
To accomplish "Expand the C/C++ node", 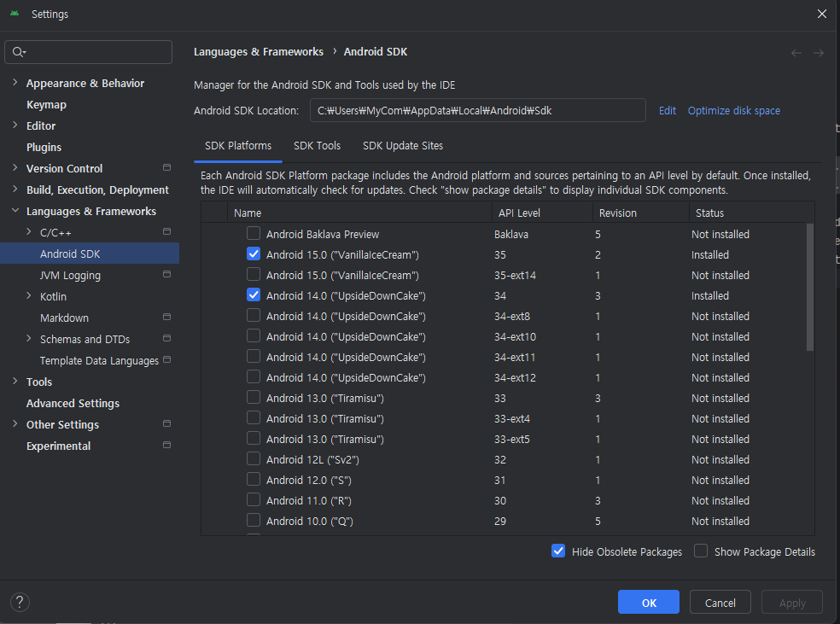I will (29, 231).
